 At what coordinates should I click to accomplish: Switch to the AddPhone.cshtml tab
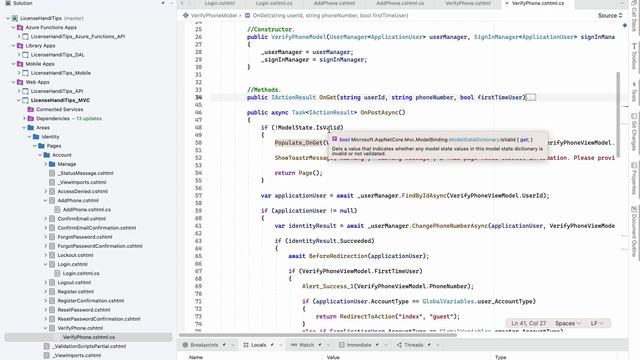[x=334, y=3]
